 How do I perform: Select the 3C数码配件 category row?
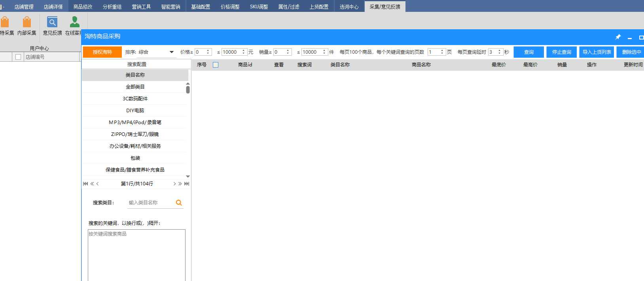click(135, 99)
